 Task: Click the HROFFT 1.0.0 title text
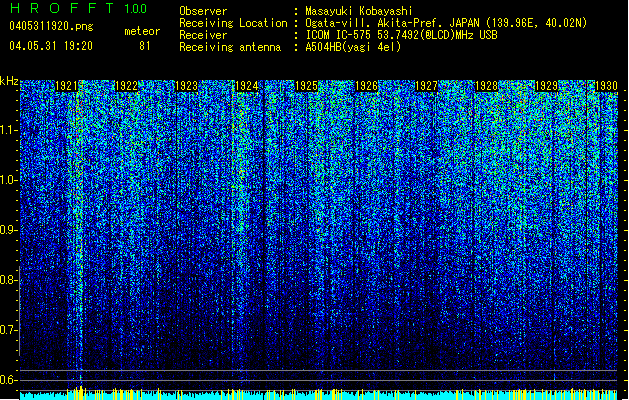(79, 8)
